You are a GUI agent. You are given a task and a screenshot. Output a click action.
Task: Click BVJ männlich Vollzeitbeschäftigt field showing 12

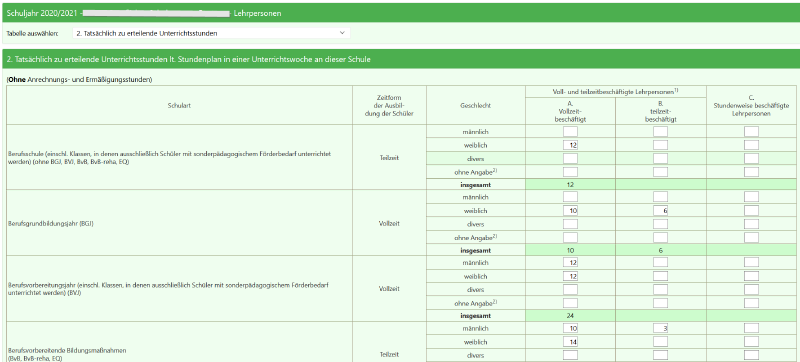(x=570, y=262)
